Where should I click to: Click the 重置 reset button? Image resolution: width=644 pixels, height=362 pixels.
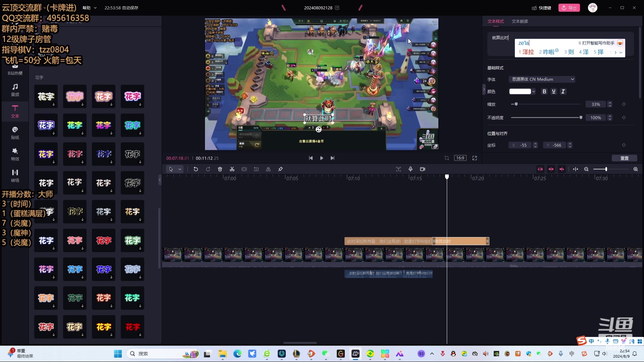tap(625, 158)
